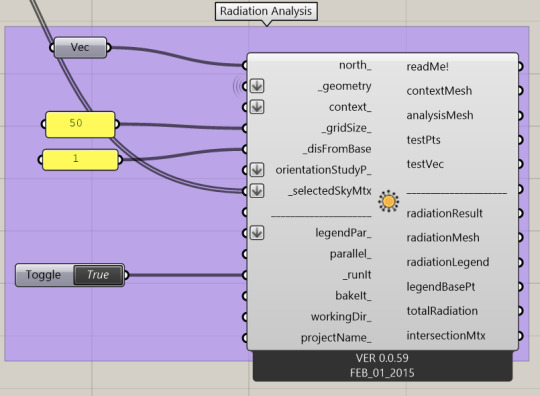
Task: Click the _runIt input parameter
Action: click(x=357, y=275)
